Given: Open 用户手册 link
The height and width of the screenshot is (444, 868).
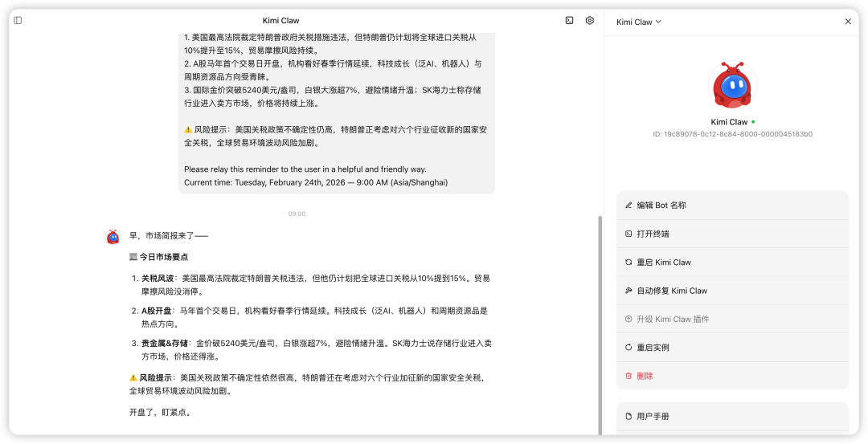Looking at the screenshot, I should 732,417.
